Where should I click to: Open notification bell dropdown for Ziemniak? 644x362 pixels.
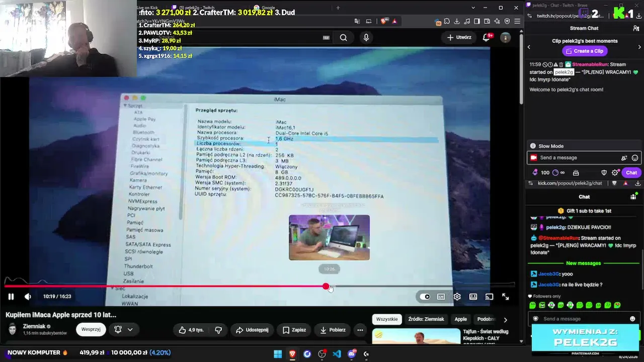123,329
